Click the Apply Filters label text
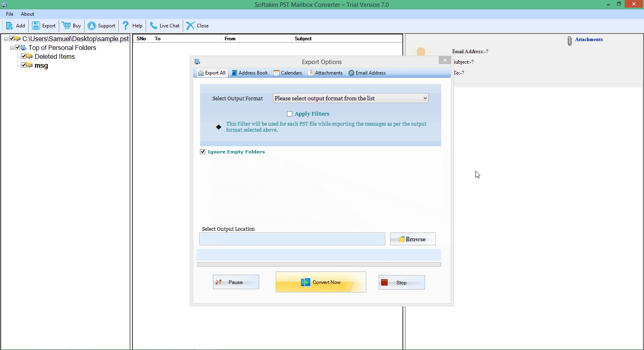Image resolution: width=644 pixels, height=350 pixels. click(312, 114)
